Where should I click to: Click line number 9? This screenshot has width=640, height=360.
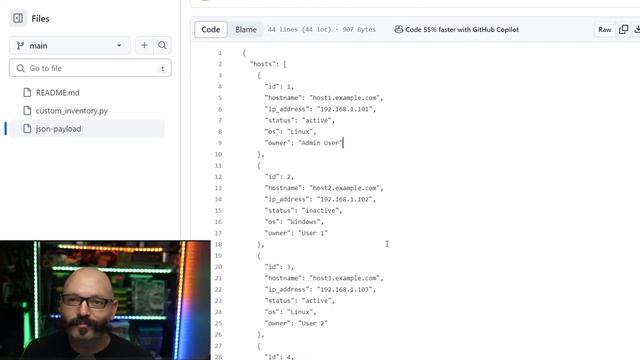(x=220, y=143)
